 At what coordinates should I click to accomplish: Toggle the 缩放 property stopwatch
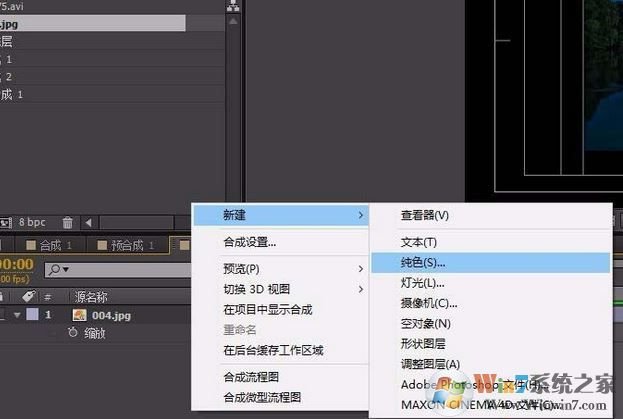(73, 332)
